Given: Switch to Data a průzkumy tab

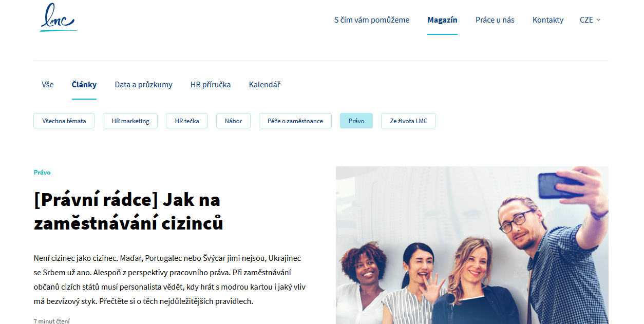Looking at the screenshot, I should click(x=144, y=85).
